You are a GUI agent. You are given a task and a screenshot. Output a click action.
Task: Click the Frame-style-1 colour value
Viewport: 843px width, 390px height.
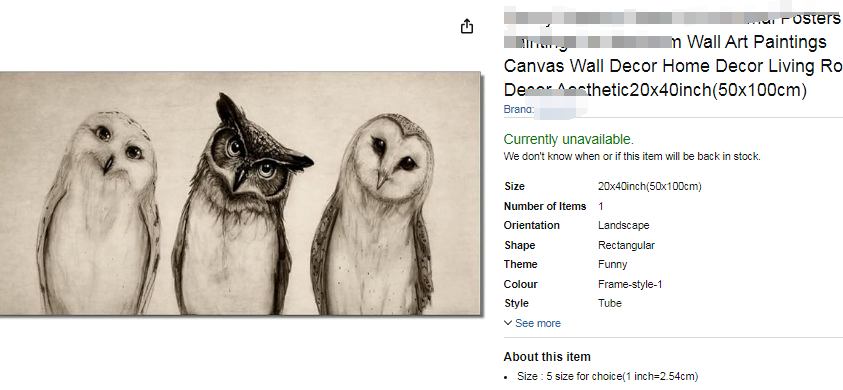click(630, 284)
